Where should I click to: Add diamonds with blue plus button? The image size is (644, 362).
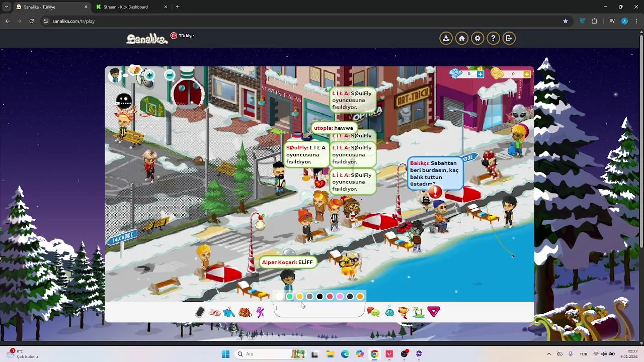click(480, 74)
